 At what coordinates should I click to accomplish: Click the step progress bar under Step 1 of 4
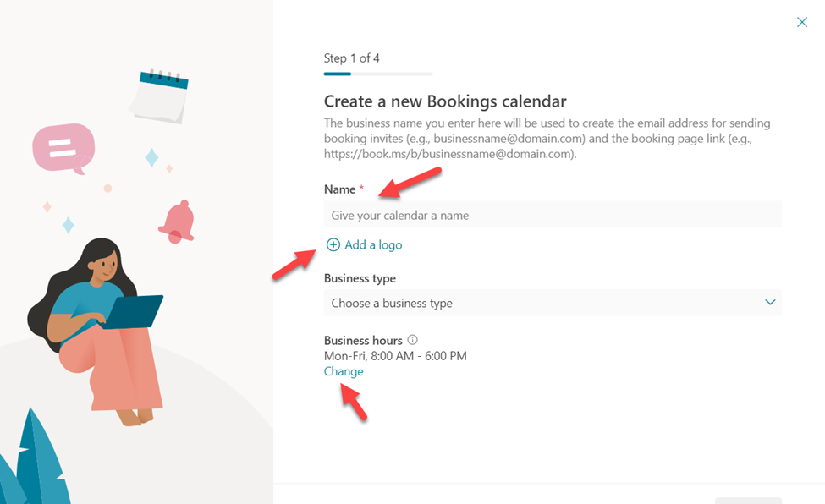click(x=378, y=74)
